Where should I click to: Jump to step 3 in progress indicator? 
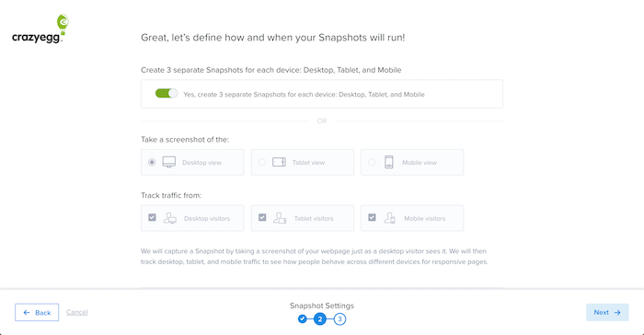[339, 319]
